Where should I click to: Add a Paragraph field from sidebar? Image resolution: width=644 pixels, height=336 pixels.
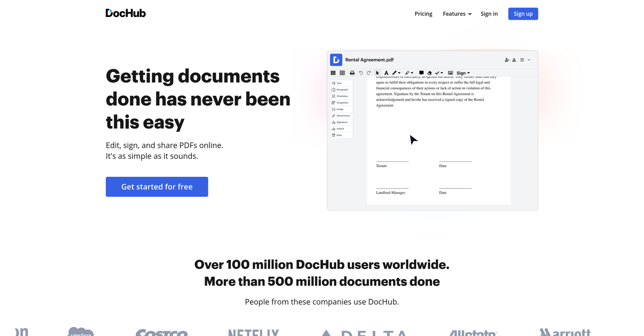(341, 90)
